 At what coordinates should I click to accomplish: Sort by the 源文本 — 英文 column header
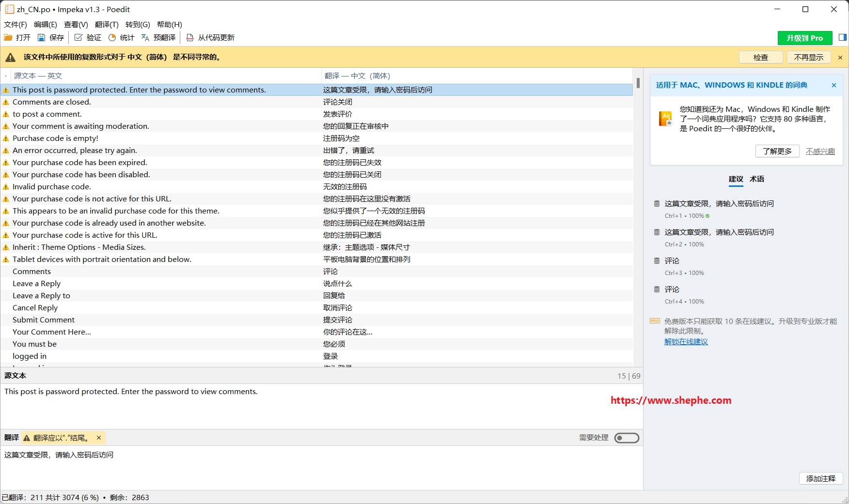tap(38, 76)
